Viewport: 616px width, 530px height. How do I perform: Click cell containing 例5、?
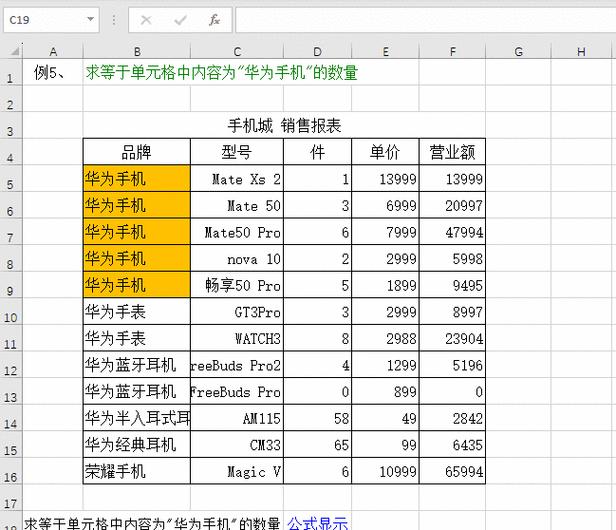click(53, 72)
